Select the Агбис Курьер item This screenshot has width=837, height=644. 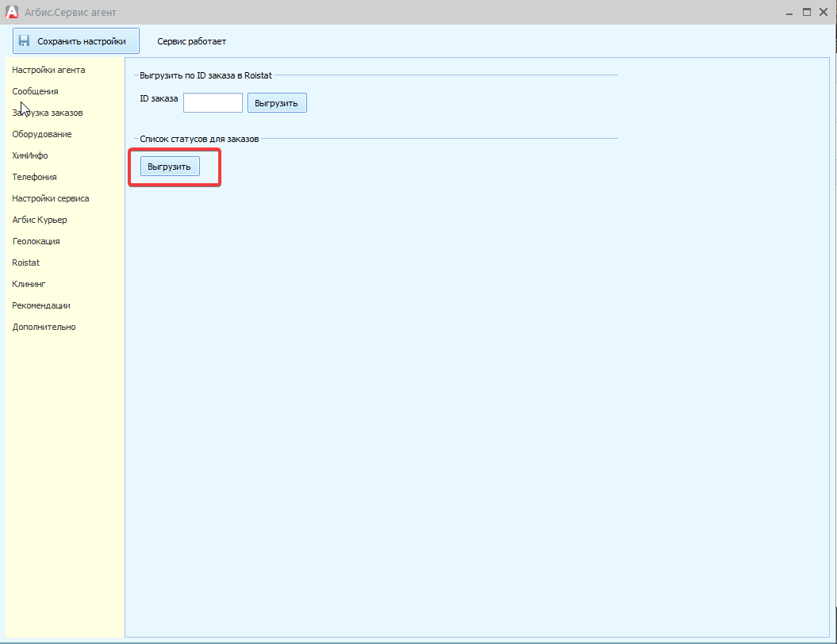point(40,220)
